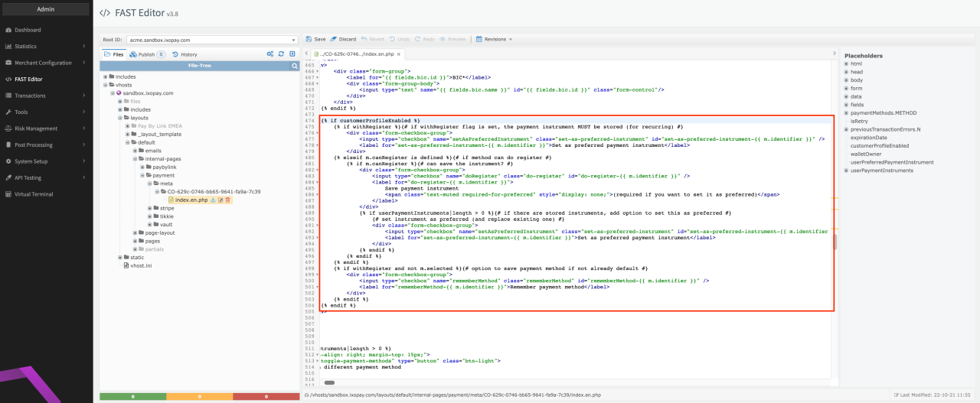Select the vault folder

click(x=165, y=224)
